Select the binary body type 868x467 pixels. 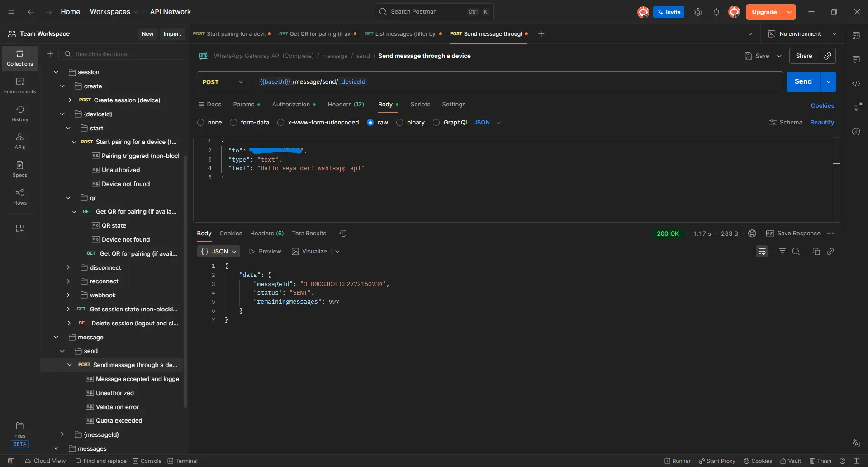point(400,123)
